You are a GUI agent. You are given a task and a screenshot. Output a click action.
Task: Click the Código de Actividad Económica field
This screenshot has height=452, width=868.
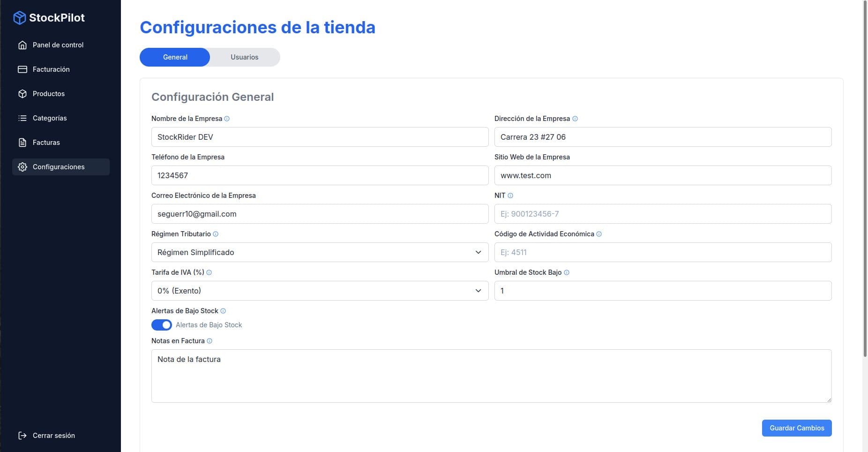pyautogui.click(x=662, y=252)
